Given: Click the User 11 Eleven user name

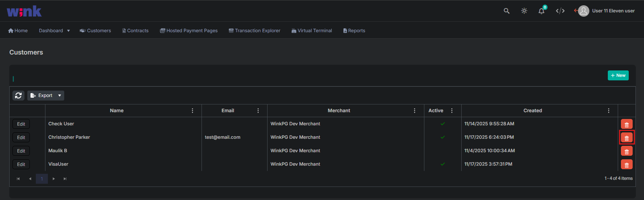Looking at the screenshot, I should pos(613,11).
